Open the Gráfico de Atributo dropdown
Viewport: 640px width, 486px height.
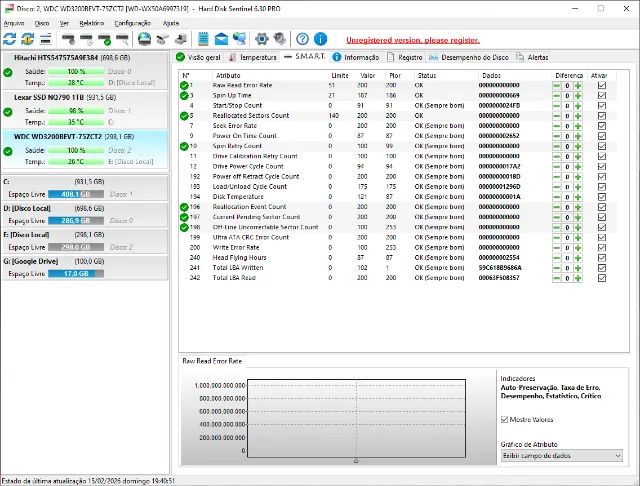point(562,456)
